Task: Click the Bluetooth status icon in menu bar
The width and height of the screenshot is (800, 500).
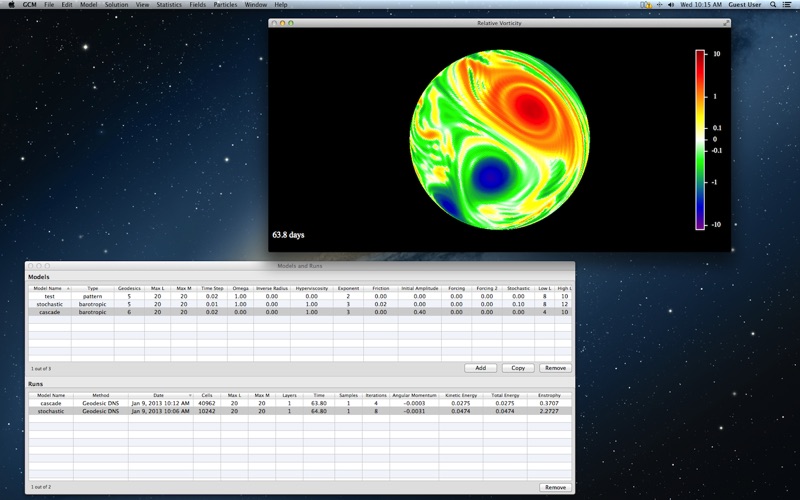Action: (659, 5)
